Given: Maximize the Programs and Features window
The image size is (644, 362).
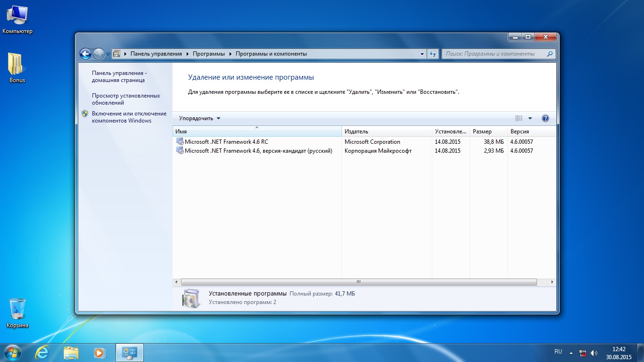Looking at the screenshot, I should click(x=528, y=37).
